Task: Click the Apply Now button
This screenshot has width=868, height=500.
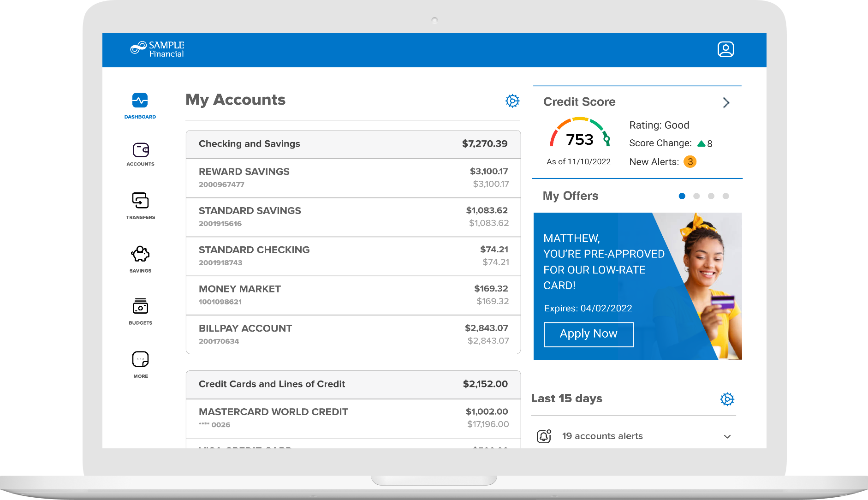Action: click(589, 334)
